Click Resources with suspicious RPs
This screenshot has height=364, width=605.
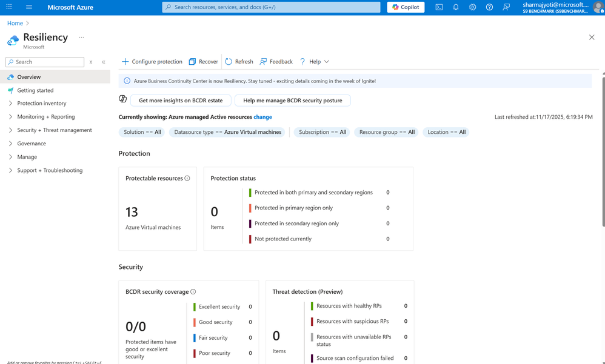click(352, 321)
